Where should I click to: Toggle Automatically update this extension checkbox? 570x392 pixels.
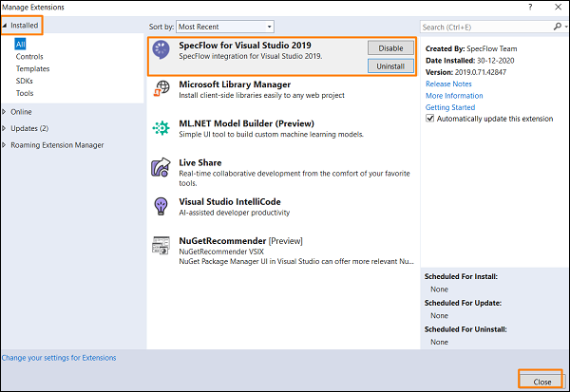pyautogui.click(x=431, y=119)
